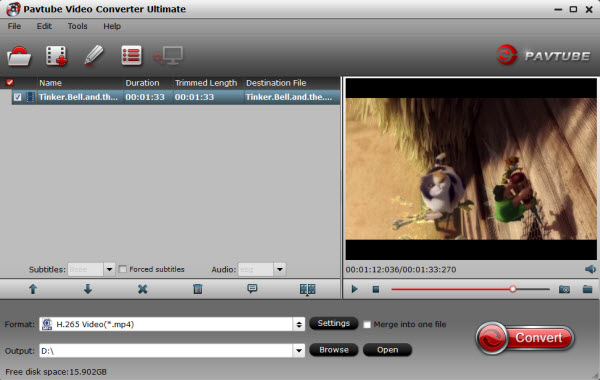Enable Forced subtitles checkbox
The width and height of the screenshot is (600, 380).
point(122,269)
